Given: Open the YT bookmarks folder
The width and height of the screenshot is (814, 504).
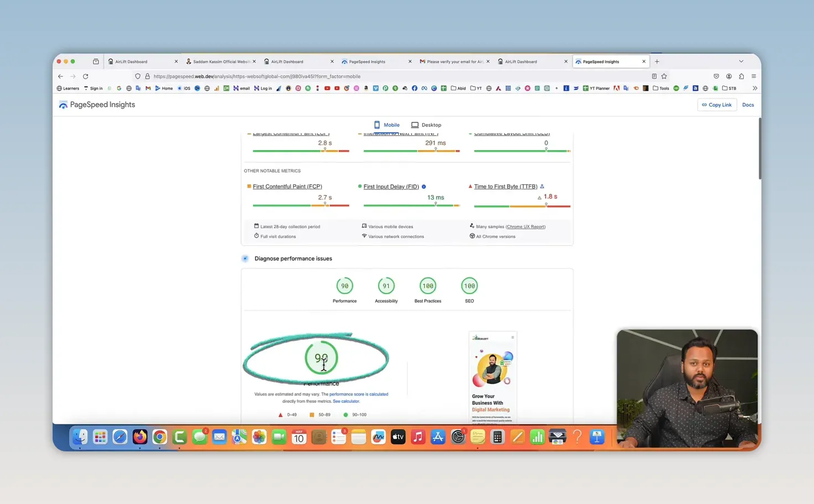Looking at the screenshot, I should tap(476, 88).
